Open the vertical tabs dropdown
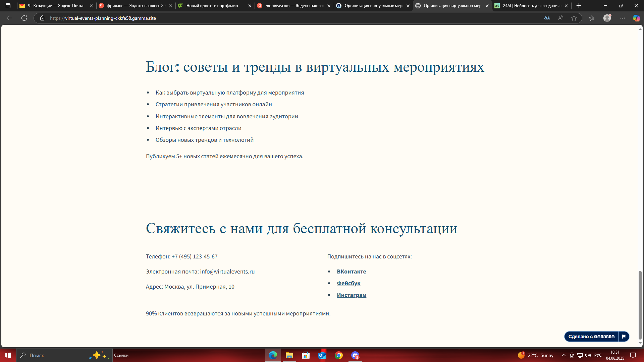Screen dimensions: 644x362 point(7,6)
